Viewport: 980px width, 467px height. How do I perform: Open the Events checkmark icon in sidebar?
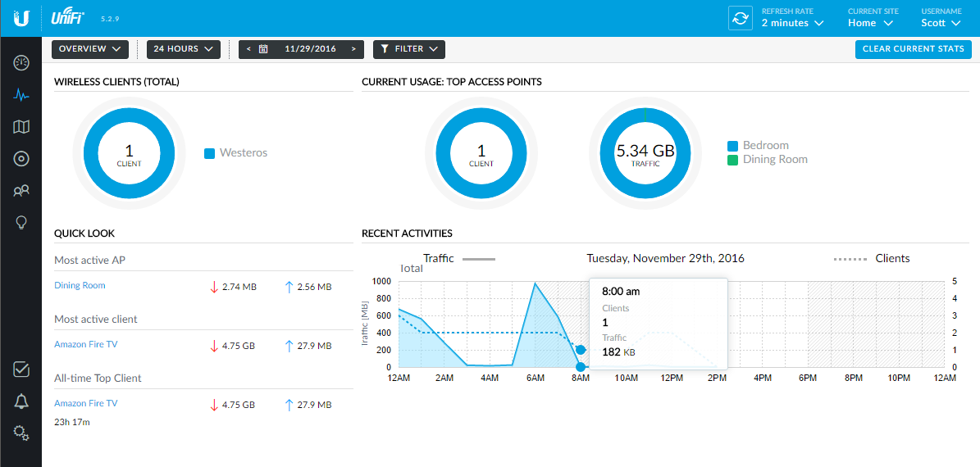[x=21, y=369]
